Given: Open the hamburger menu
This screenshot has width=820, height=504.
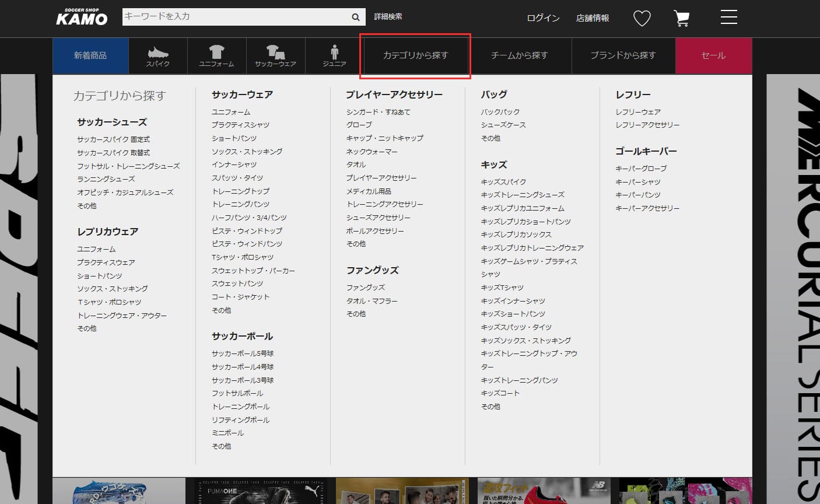Looking at the screenshot, I should [x=728, y=17].
